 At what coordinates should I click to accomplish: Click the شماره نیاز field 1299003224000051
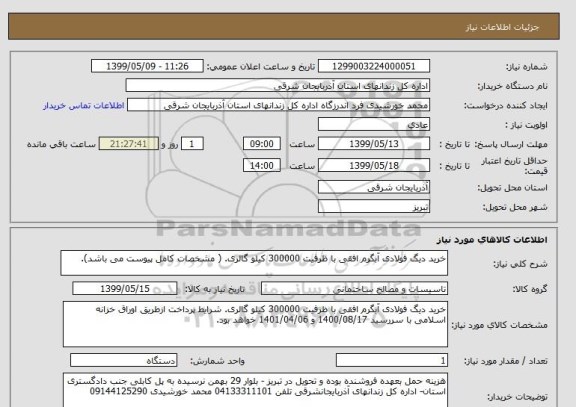tap(374, 66)
